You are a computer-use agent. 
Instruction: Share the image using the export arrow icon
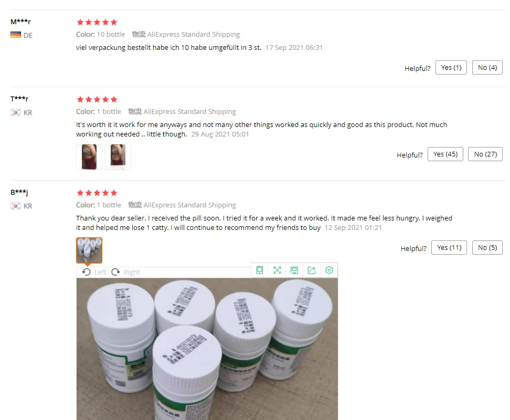click(x=312, y=270)
